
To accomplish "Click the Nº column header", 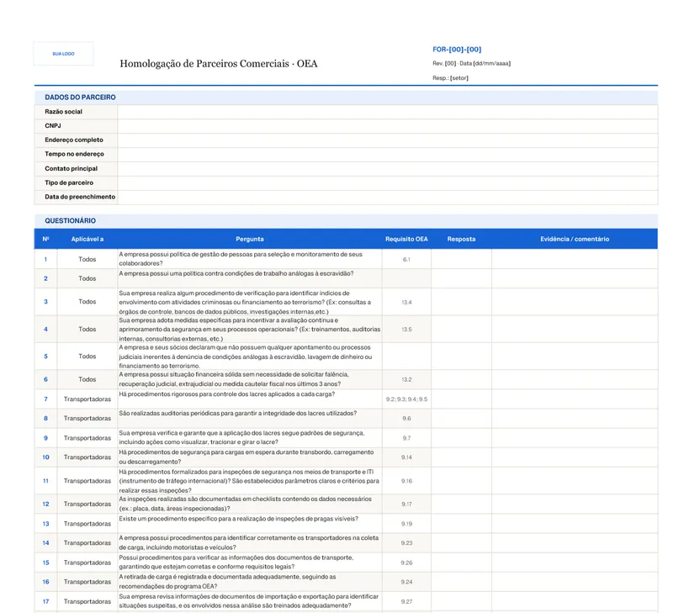I will pyautogui.click(x=45, y=239).
